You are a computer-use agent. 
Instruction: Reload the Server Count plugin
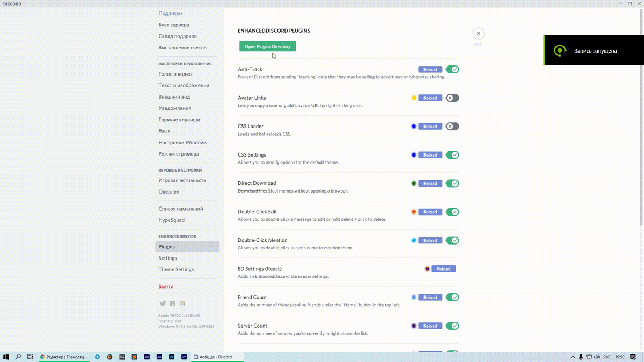pyautogui.click(x=430, y=326)
